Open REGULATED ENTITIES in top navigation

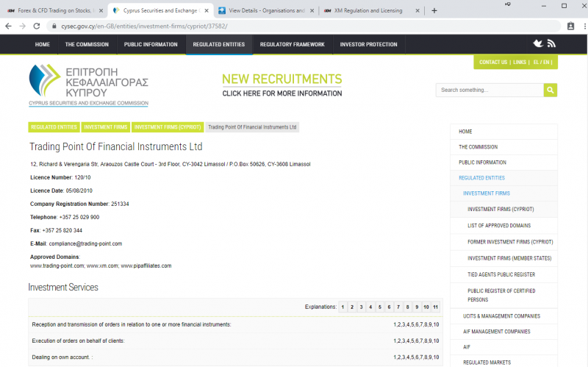tap(219, 44)
